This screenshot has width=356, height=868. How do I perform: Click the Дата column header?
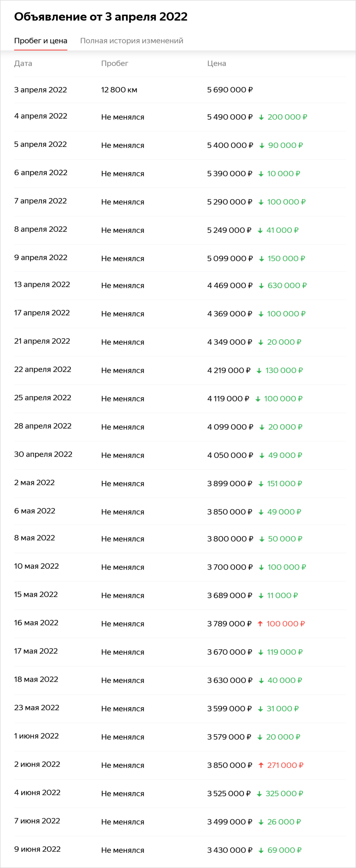pos(23,63)
